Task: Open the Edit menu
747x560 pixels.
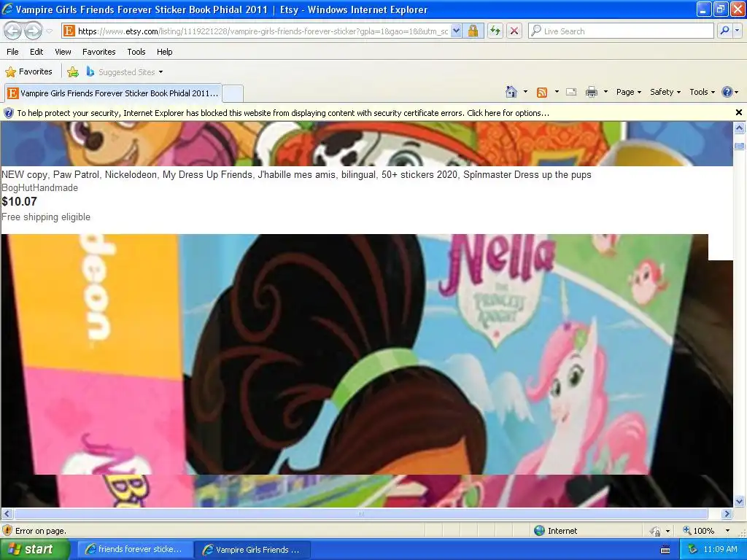Action: point(36,52)
